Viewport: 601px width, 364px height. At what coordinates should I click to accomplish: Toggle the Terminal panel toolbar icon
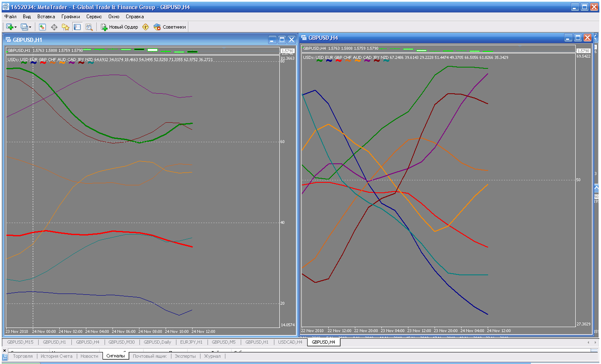(77, 27)
